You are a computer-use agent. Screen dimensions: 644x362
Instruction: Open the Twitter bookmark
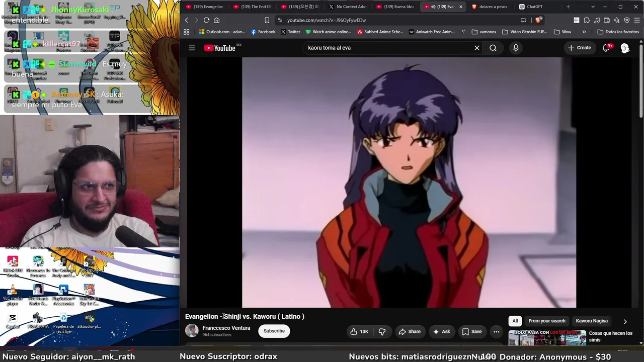click(290, 32)
